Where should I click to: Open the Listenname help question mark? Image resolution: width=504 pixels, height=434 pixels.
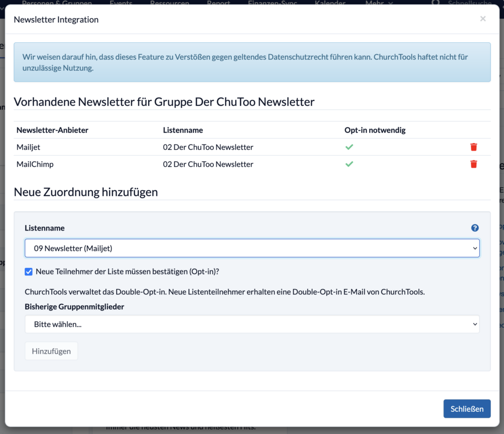pyautogui.click(x=475, y=228)
